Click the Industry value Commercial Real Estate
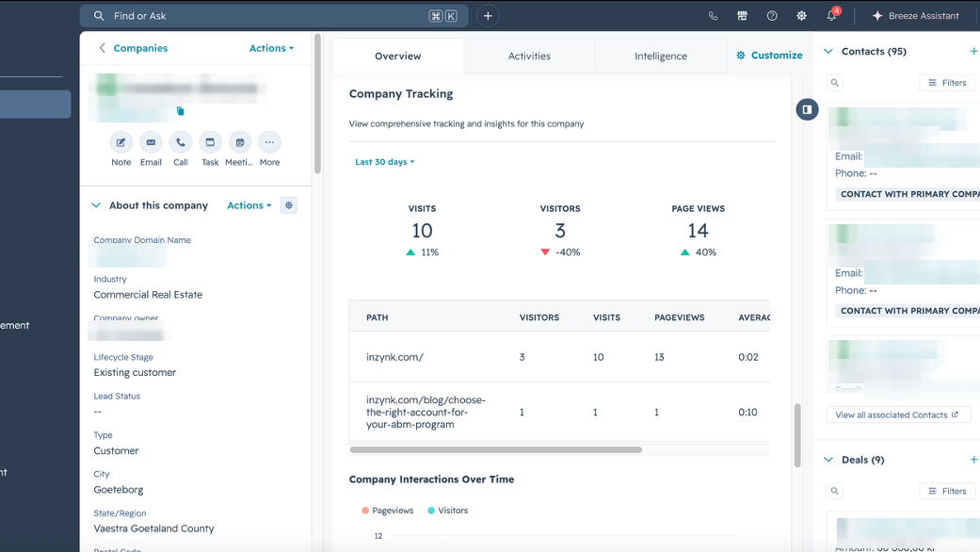980x552 pixels. click(x=148, y=295)
